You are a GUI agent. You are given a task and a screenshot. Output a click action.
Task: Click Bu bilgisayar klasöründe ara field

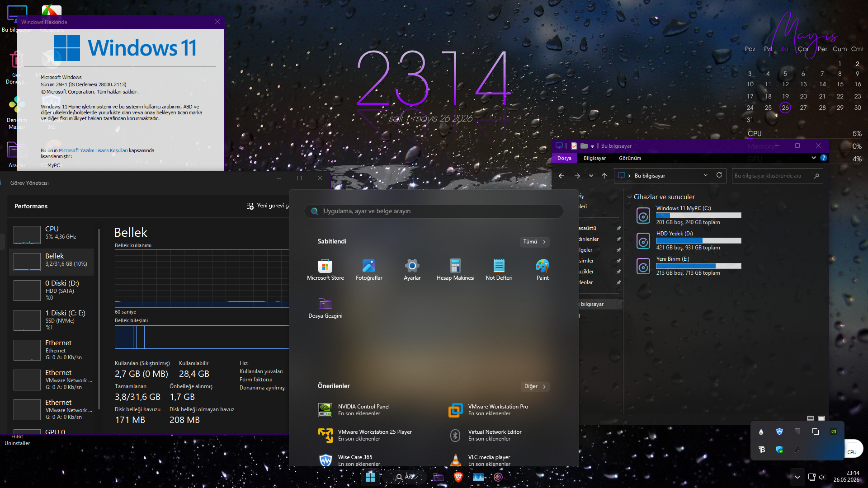[x=777, y=176]
